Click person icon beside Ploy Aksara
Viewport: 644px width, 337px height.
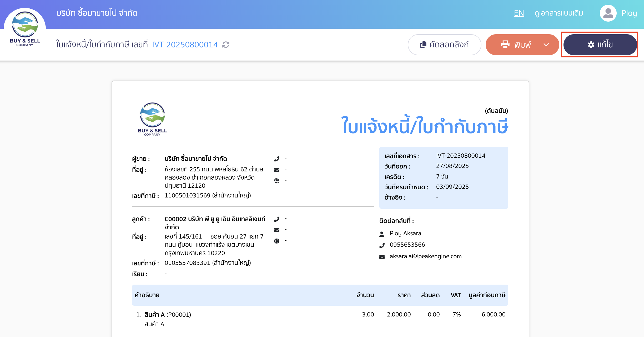click(382, 234)
